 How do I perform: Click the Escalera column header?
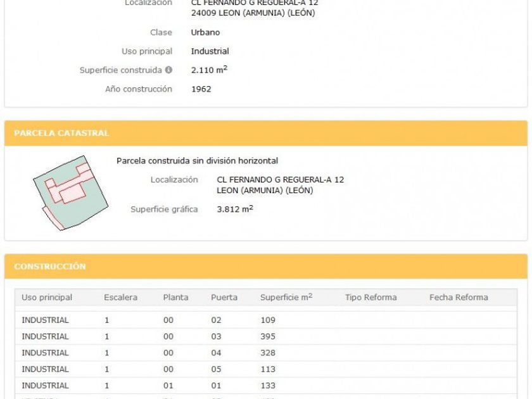coord(121,298)
